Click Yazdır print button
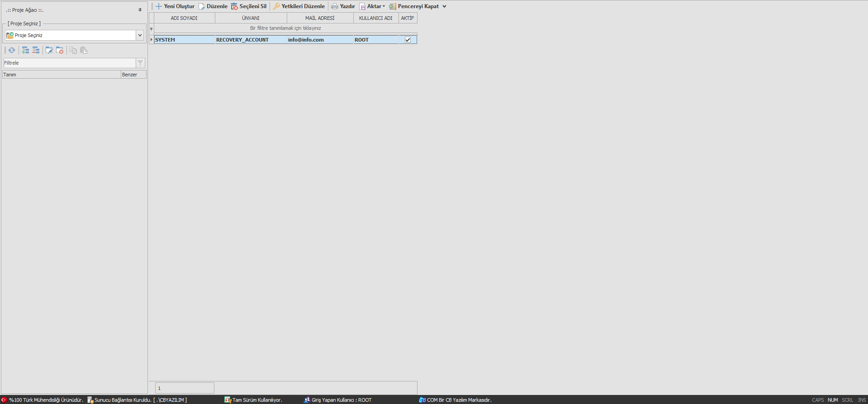Screen dimensions: 868x404 (x=343, y=6)
